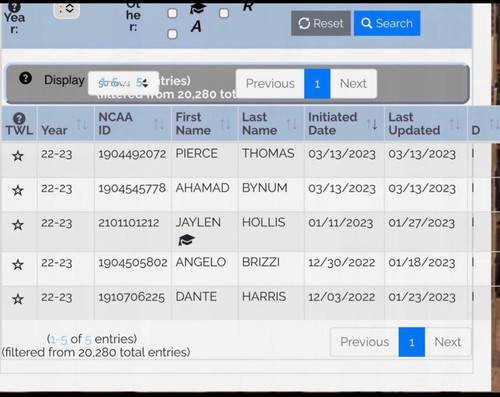The image size is (500, 397).
Task: Open help icon beside Display label
Action: tap(26, 78)
